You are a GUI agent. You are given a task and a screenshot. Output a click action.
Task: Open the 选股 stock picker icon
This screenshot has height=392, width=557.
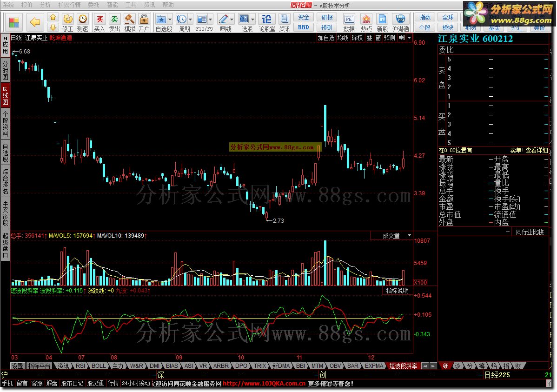pos(244,19)
